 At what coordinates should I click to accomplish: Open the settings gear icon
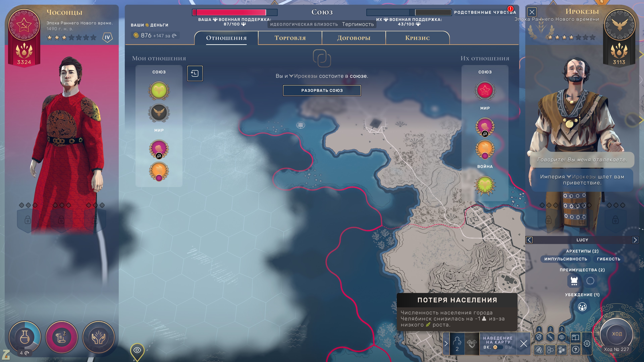pyautogui.click(x=587, y=344)
